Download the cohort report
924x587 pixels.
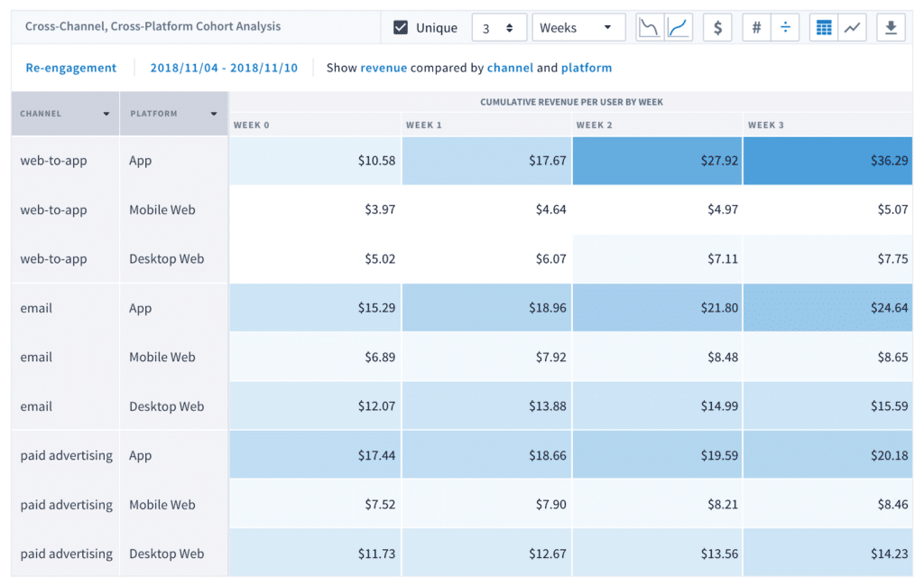[x=891, y=28]
